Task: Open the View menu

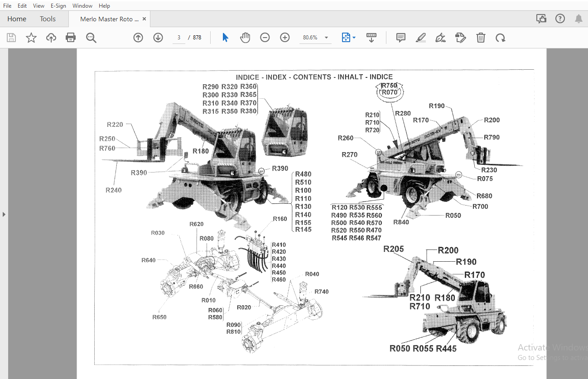Action: [39, 6]
